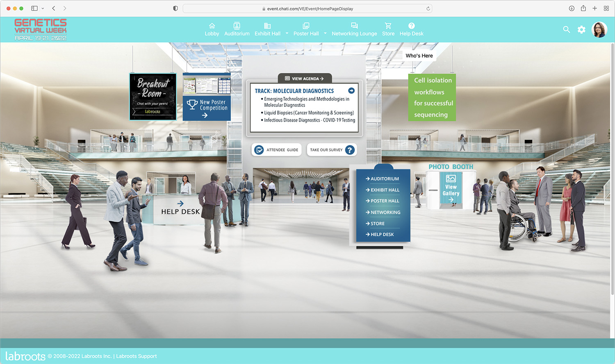Open the Labroots Support link in footer
The image size is (615, 364).
point(137,356)
